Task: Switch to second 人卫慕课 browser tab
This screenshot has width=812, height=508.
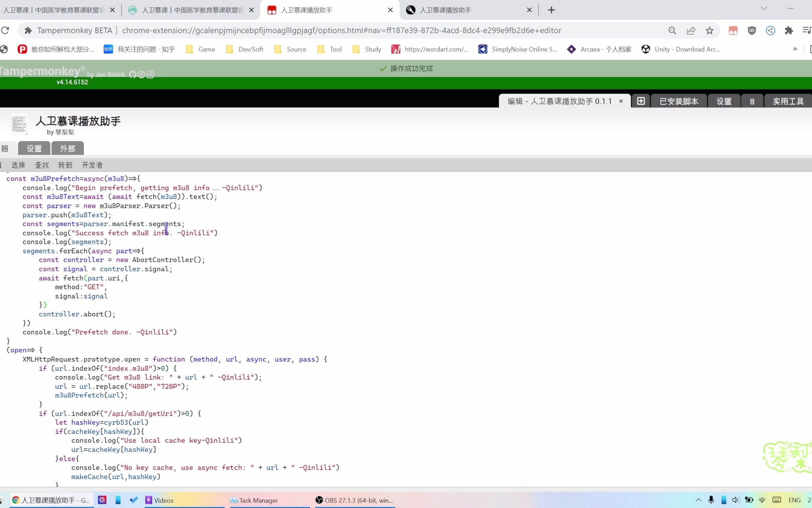Action: [191, 10]
